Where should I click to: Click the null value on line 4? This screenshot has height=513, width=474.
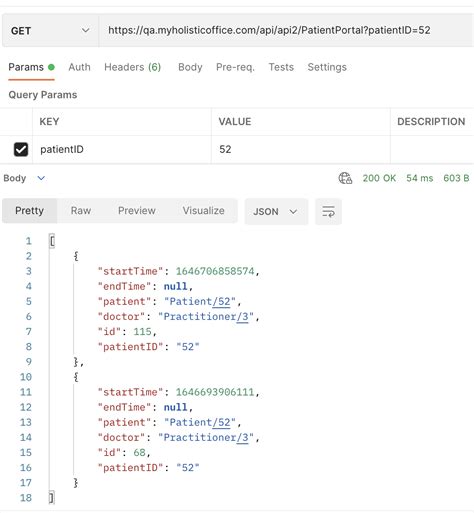pyautogui.click(x=175, y=287)
